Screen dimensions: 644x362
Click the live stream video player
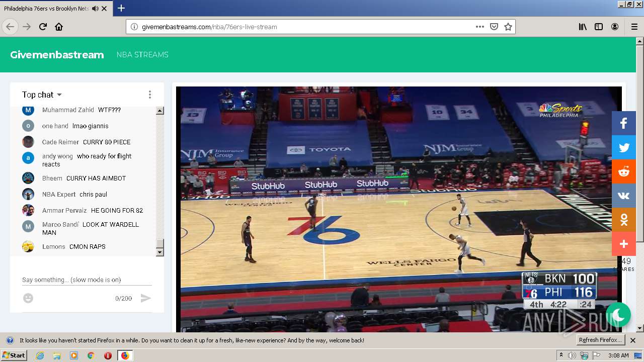[x=399, y=209]
